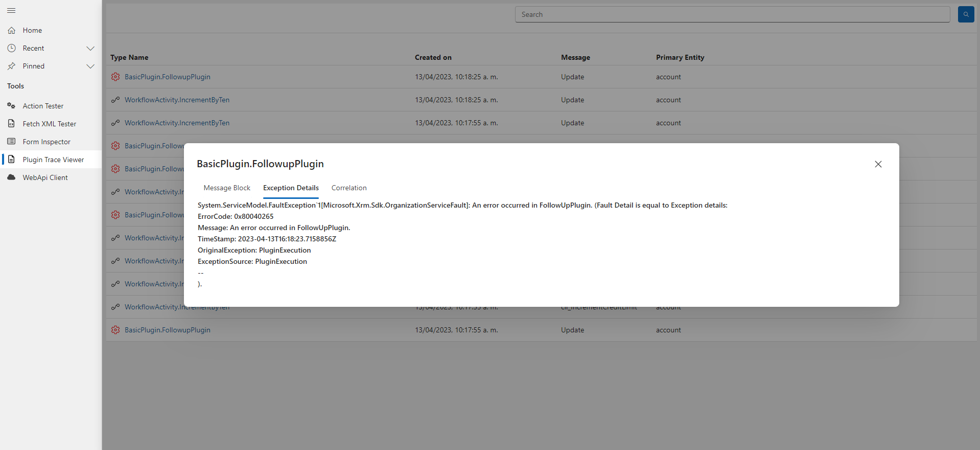Click the Recent clock icon
This screenshot has height=450, width=980.
[x=11, y=48]
